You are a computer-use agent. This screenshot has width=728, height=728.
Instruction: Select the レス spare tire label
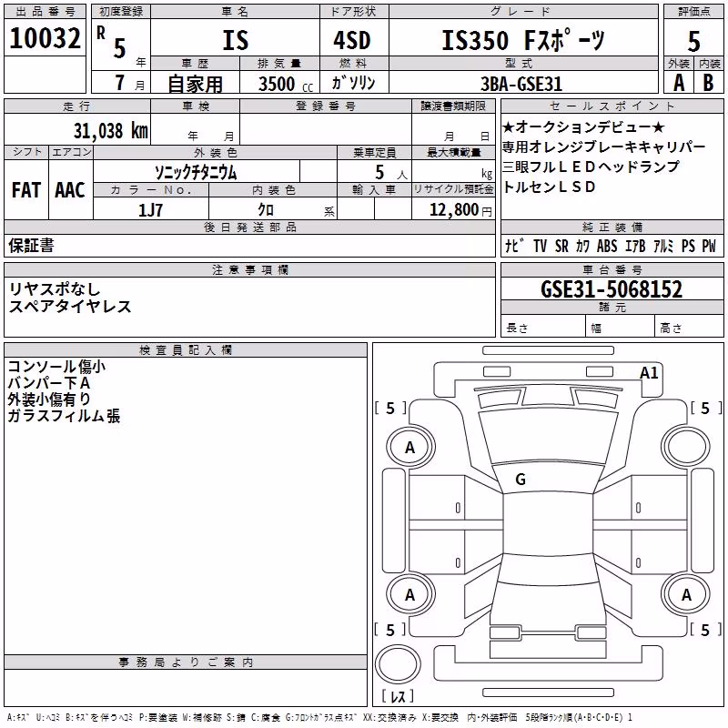[x=398, y=696]
